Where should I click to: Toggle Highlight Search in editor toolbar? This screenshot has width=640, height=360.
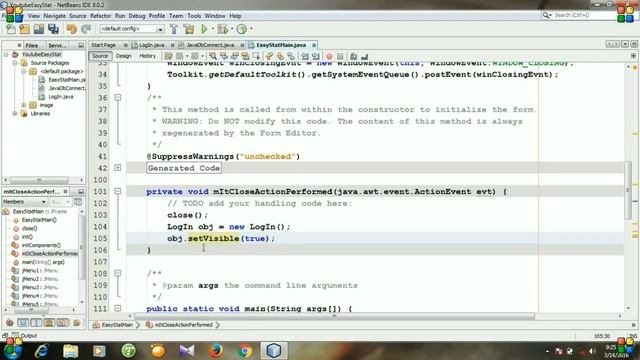tap(245, 56)
